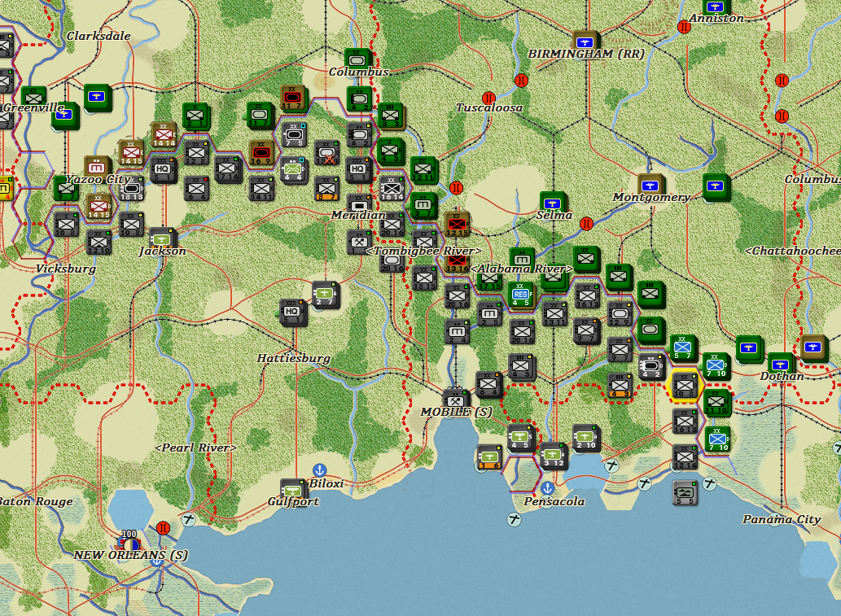Select the HQ unit north of Meridian
This screenshot has width=841, height=616.
(x=357, y=170)
